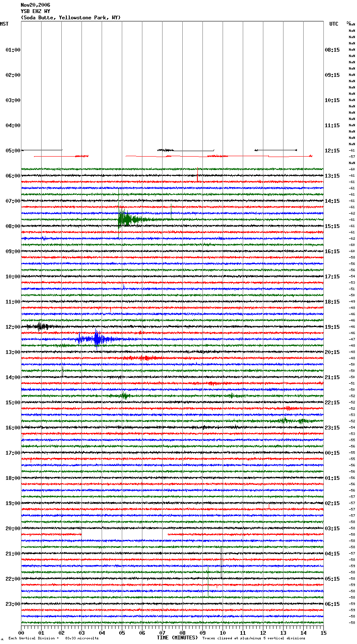Select the 19:00 MST time label
Viewport: 357px width, 644px height.
click(13, 503)
